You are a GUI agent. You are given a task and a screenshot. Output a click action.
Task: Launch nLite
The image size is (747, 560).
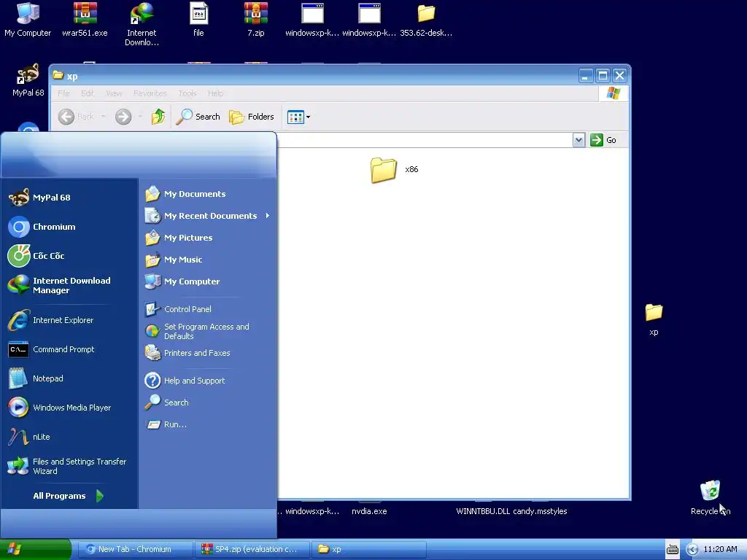pyautogui.click(x=69, y=437)
